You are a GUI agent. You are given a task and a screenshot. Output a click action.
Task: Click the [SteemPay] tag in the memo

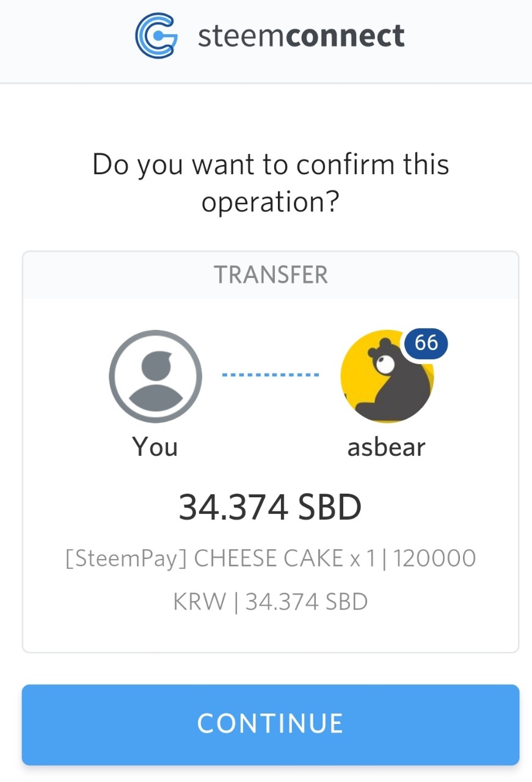coord(126,558)
